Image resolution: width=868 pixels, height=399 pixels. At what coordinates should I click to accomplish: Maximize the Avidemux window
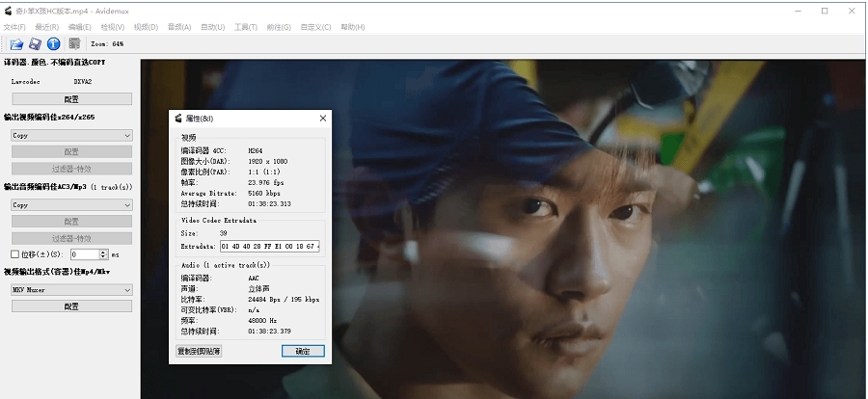click(x=825, y=11)
